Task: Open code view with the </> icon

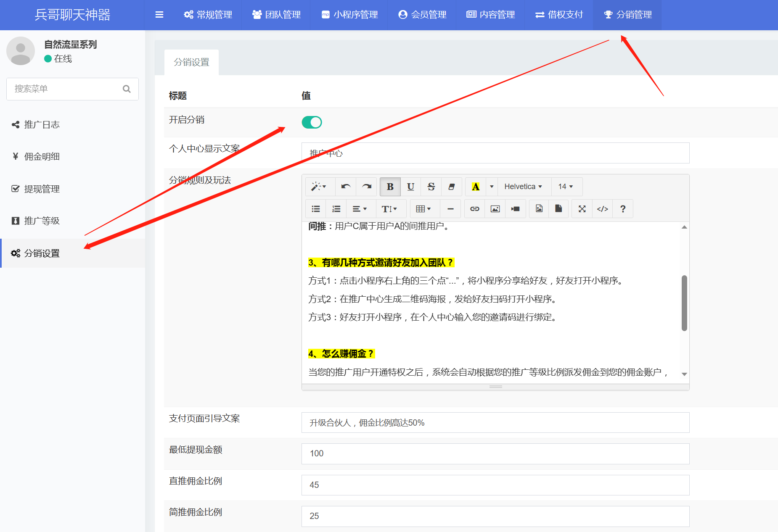Action: (602, 209)
